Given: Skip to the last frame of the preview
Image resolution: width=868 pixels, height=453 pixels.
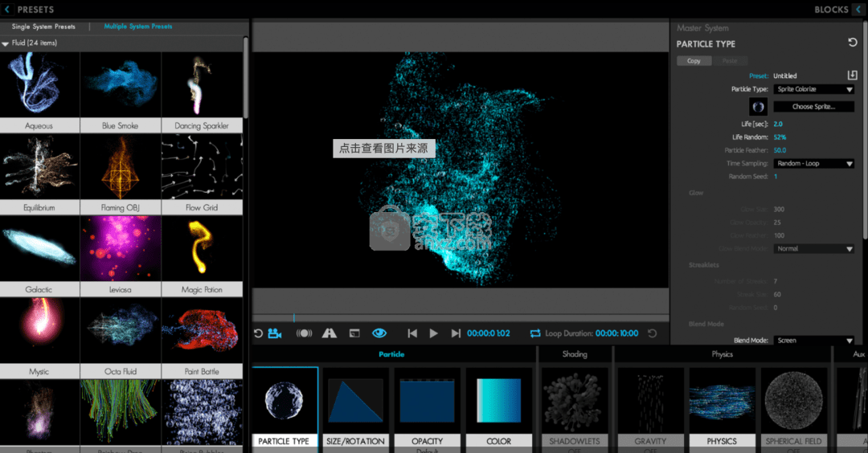Looking at the screenshot, I should [456, 333].
